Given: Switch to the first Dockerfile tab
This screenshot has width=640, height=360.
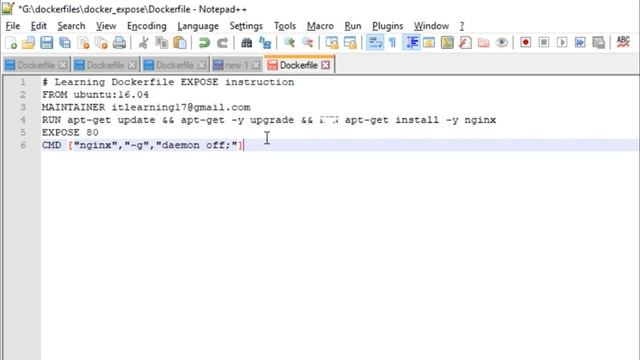Looking at the screenshot, I should point(36,65).
